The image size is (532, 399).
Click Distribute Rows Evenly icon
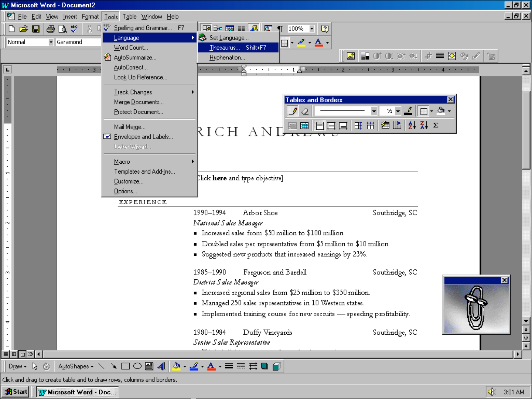[x=358, y=126]
